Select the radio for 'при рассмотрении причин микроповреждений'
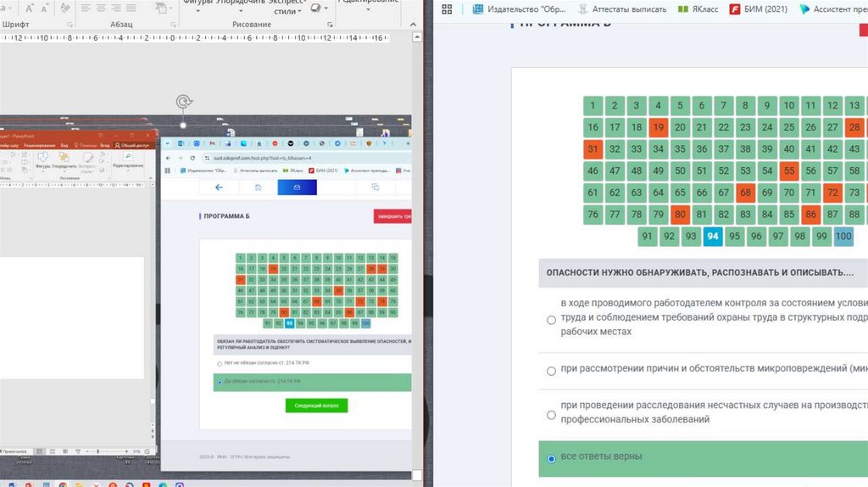Image resolution: width=868 pixels, height=487 pixels. coord(551,371)
